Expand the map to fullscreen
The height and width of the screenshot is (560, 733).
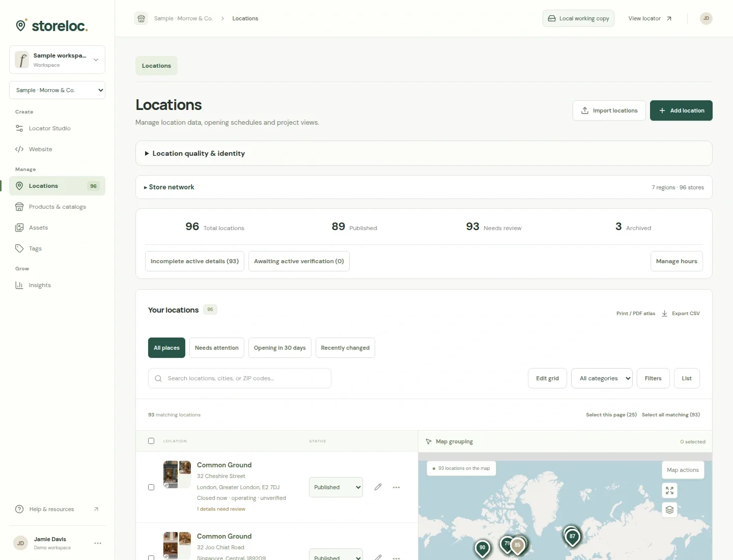click(669, 490)
